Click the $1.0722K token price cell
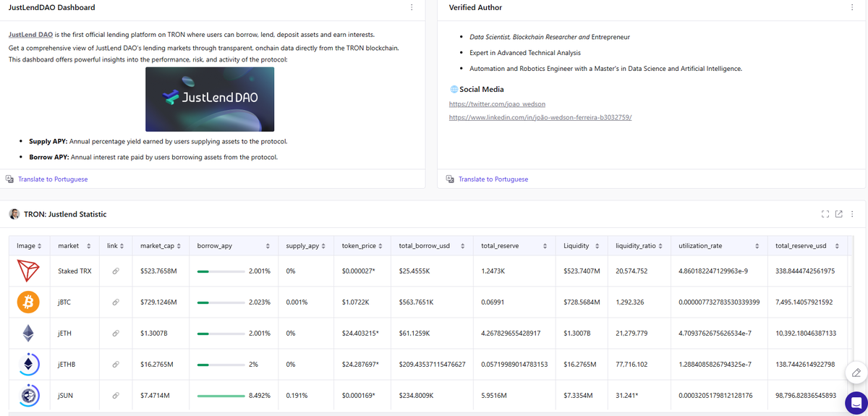This screenshot has width=868, height=416. (363, 302)
